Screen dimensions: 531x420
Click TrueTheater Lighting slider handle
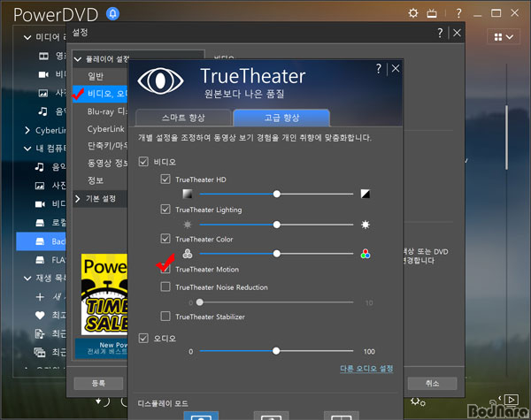(277, 225)
